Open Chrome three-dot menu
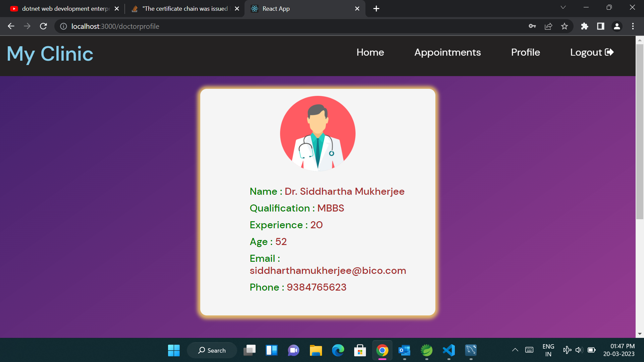 [633, 26]
